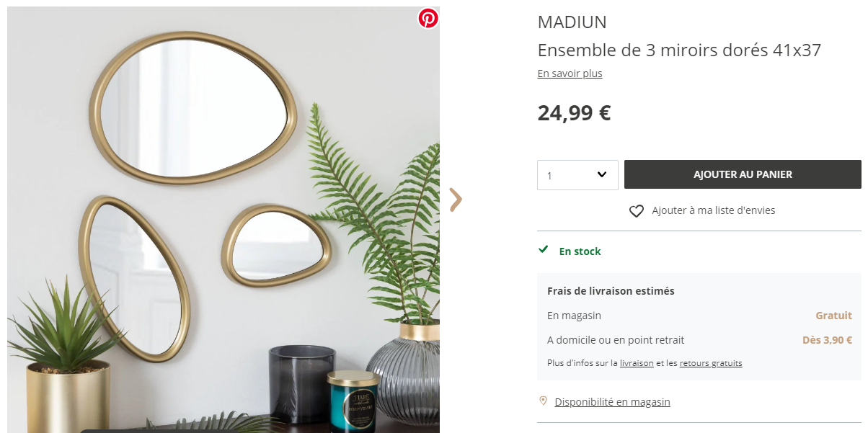Viewport: 868px width, 433px height.
Task: Check Disponibilité en magasin link
Action: click(x=612, y=402)
